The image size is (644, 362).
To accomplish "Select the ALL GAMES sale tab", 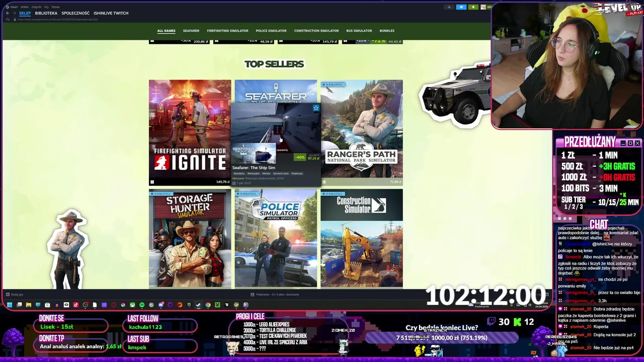I will tap(166, 31).
